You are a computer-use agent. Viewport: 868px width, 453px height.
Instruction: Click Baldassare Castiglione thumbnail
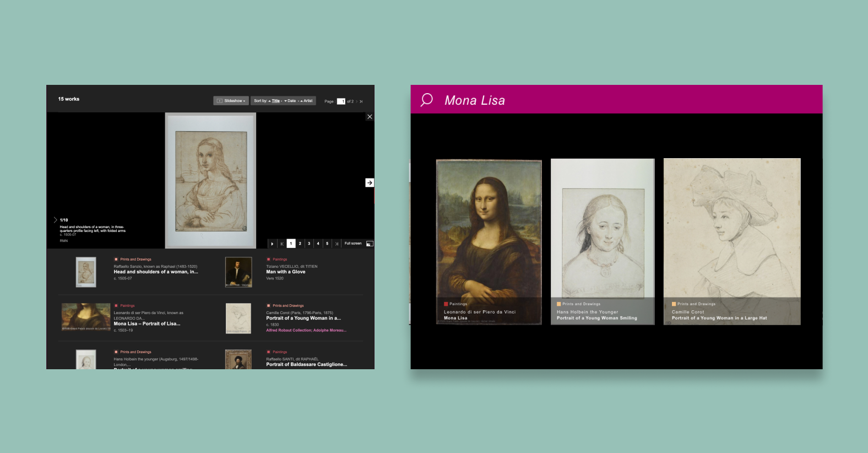pyautogui.click(x=238, y=359)
